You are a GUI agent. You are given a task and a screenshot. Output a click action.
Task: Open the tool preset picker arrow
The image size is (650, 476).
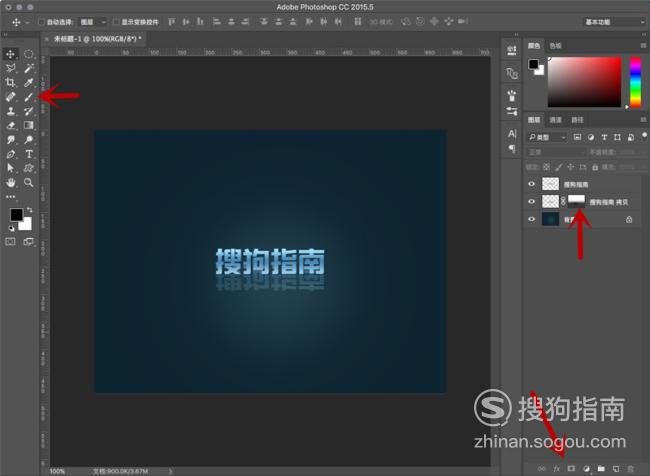pyautogui.click(x=27, y=22)
